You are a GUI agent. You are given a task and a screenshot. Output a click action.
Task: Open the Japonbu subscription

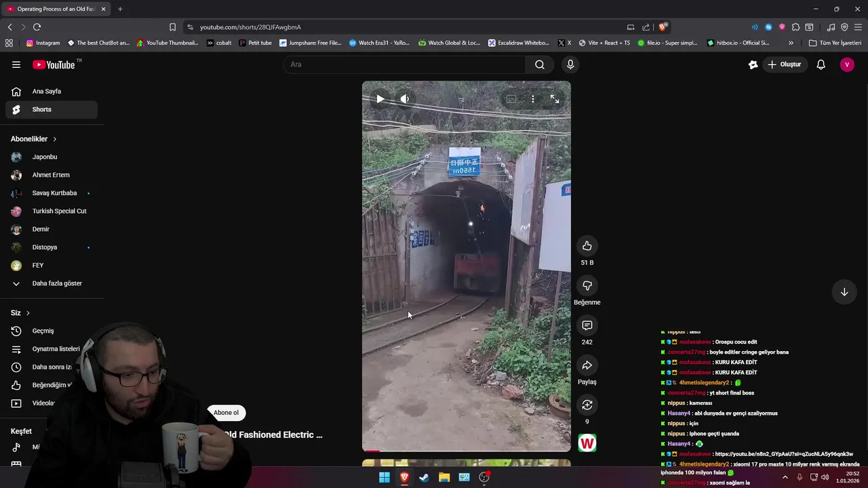(x=52, y=157)
